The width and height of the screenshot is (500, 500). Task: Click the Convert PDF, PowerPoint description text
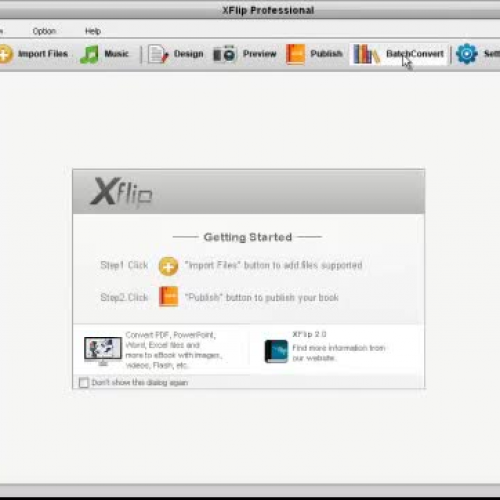pyautogui.click(x=173, y=350)
